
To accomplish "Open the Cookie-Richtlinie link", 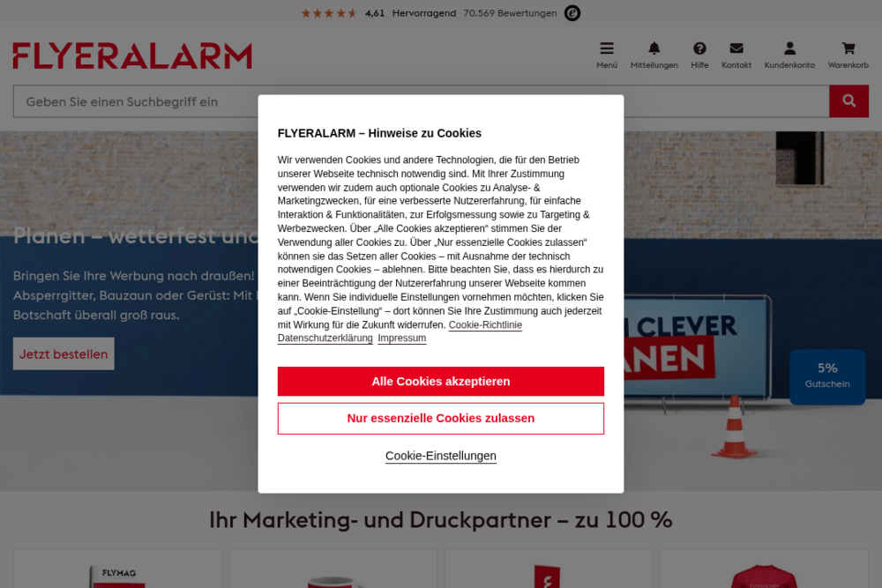I will point(485,325).
